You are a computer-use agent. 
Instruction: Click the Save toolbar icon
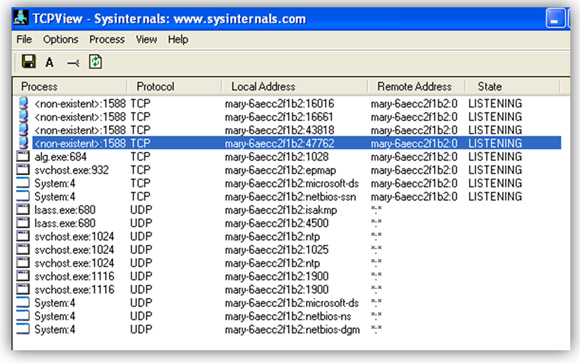(x=28, y=61)
